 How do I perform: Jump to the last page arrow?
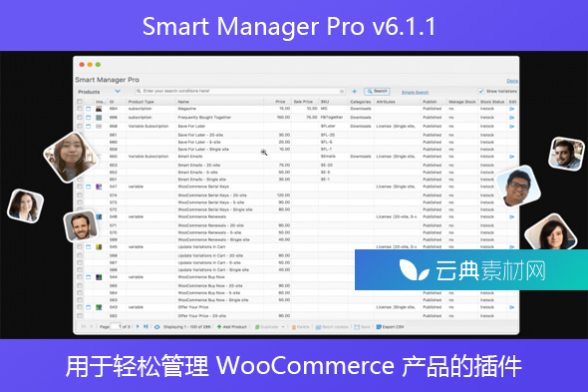pos(146,327)
